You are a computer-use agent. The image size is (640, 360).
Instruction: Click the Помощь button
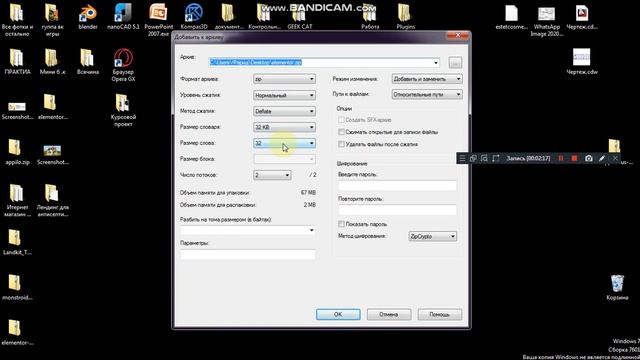(440, 314)
